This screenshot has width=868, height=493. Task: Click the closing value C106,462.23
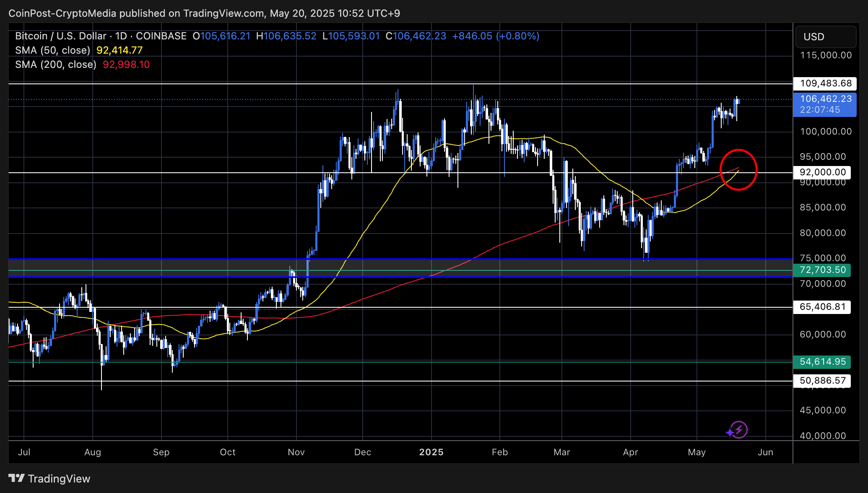coord(416,36)
